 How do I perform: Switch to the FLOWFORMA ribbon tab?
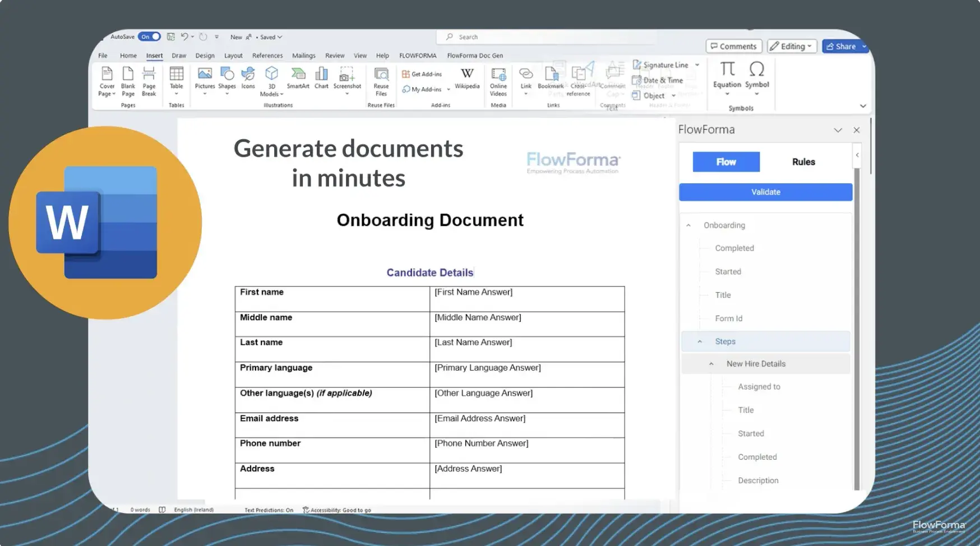(418, 55)
